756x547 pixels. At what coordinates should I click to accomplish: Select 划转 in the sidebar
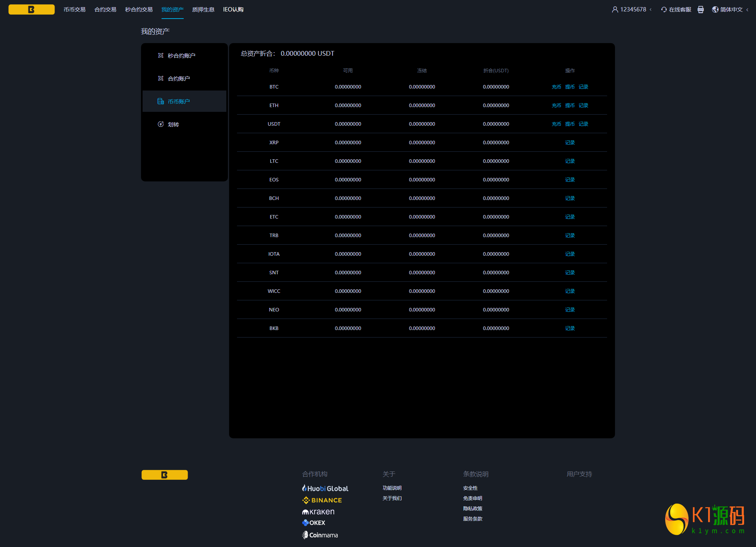pyautogui.click(x=184, y=124)
